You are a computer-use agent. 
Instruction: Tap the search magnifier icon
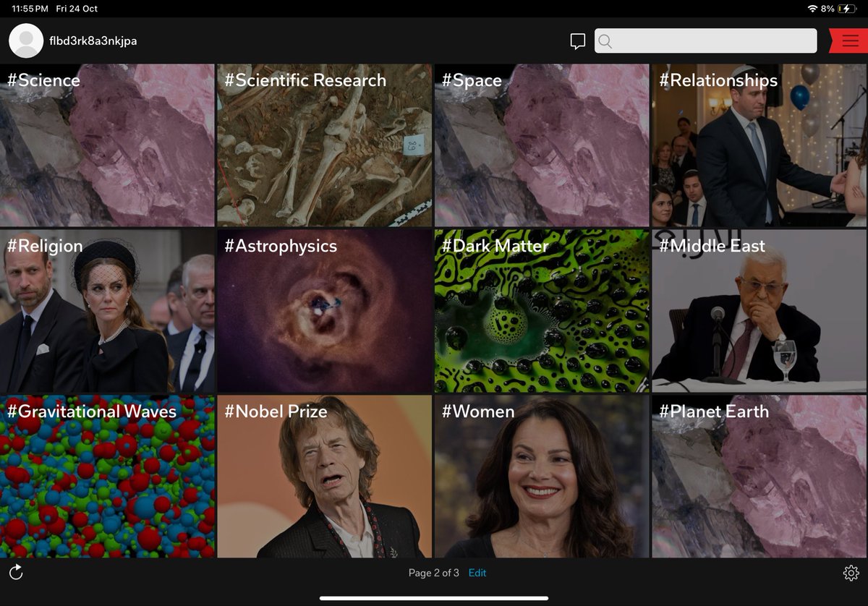pyautogui.click(x=605, y=41)
